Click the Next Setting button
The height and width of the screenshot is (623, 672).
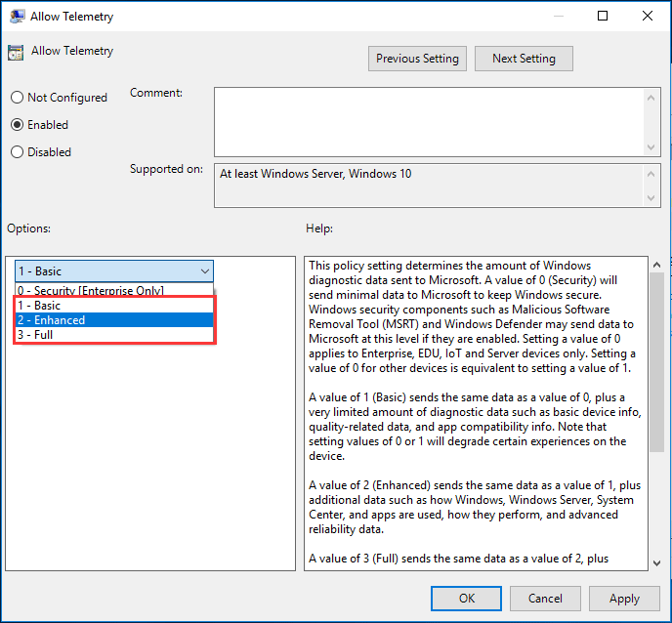coord(524,59)
